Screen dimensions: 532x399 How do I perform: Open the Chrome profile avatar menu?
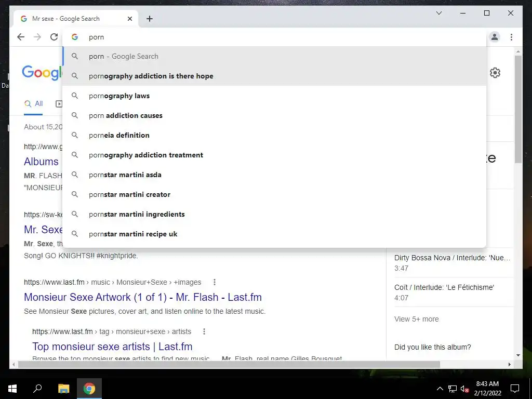click(495, 37)
